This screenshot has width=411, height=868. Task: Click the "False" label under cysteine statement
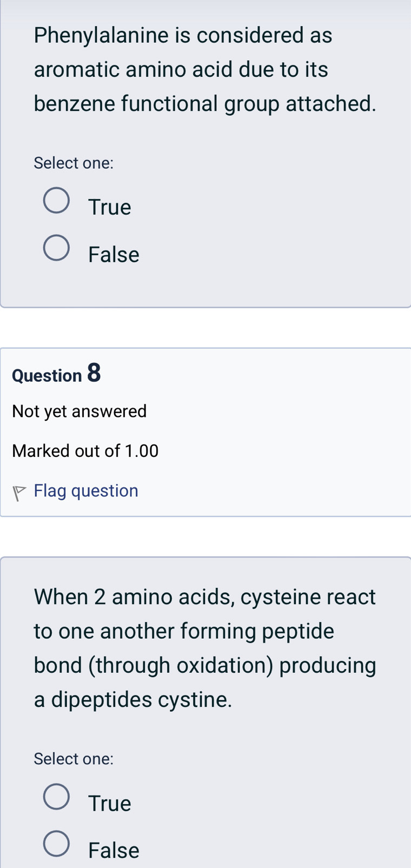pos(114,851)
